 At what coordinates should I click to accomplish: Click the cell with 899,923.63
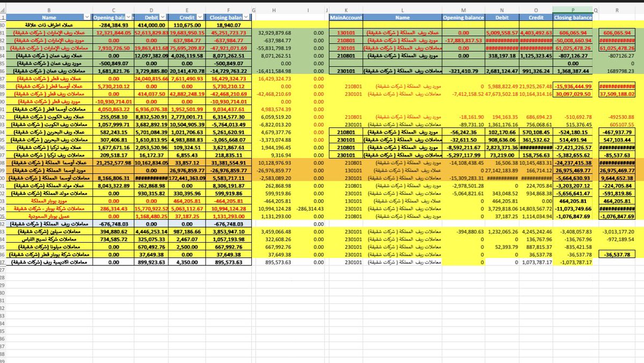(x=151, y=262)
